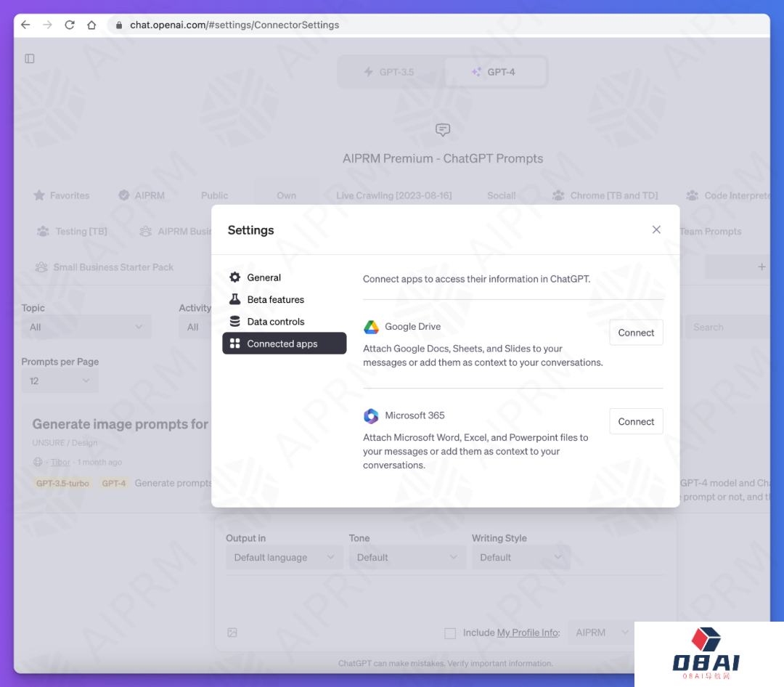Open the Writing Style dropdown
This screenshot has height=687, width=784.
pyautogui.click(x=520, y=557)
